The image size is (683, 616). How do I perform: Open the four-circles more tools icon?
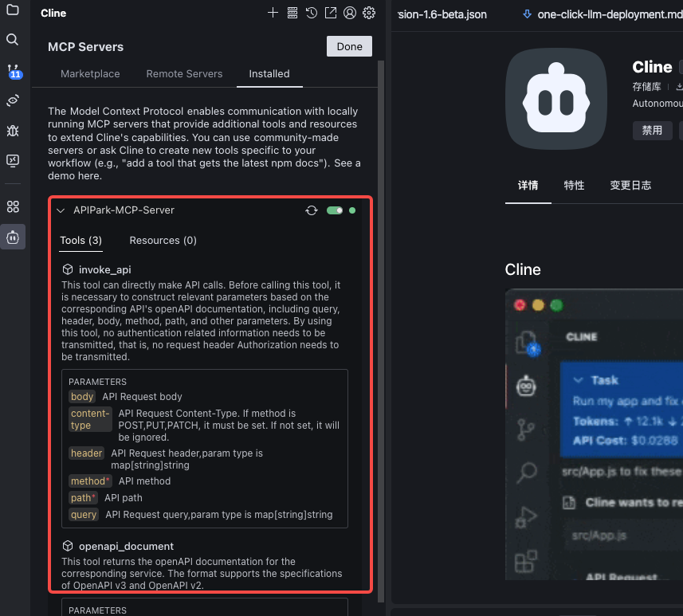pyautogui.click(x=13, y=207)
